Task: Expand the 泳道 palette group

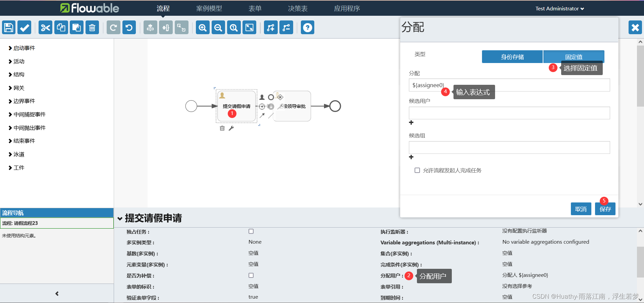Action: tap(16, 154)
